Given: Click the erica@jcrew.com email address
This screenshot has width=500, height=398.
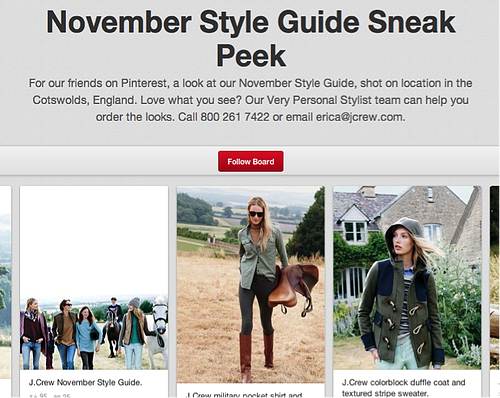Looking at the screenshot, I should pyautogui.click(x=361, y=117).
